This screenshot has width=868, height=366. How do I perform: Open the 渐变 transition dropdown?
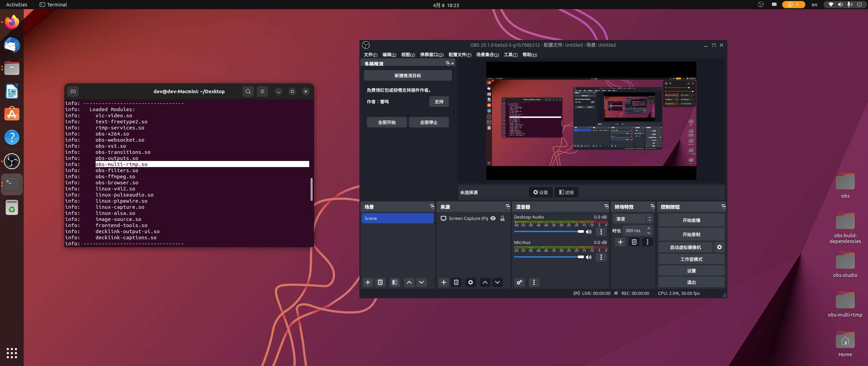click(633, 219)
